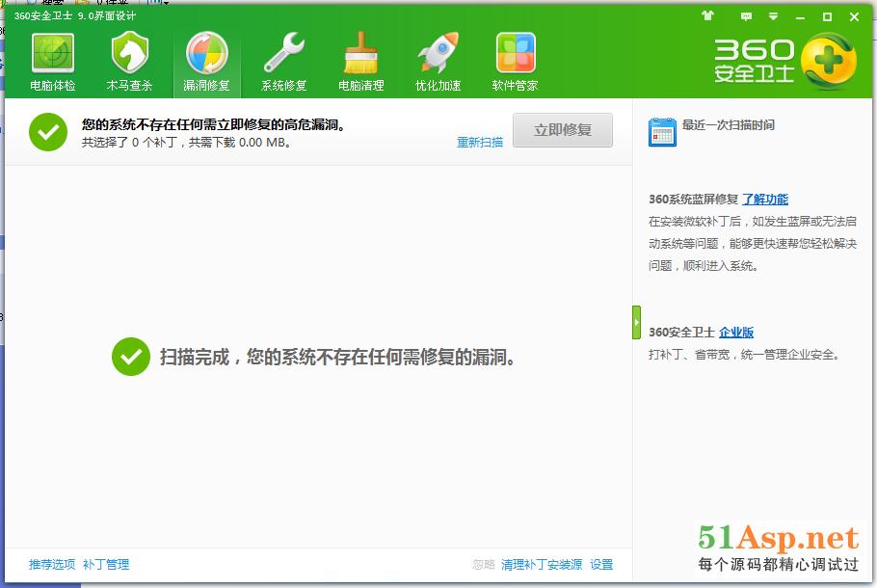
Task: Click the 打补丁、省带宽 description text
Action: (743, 354)
